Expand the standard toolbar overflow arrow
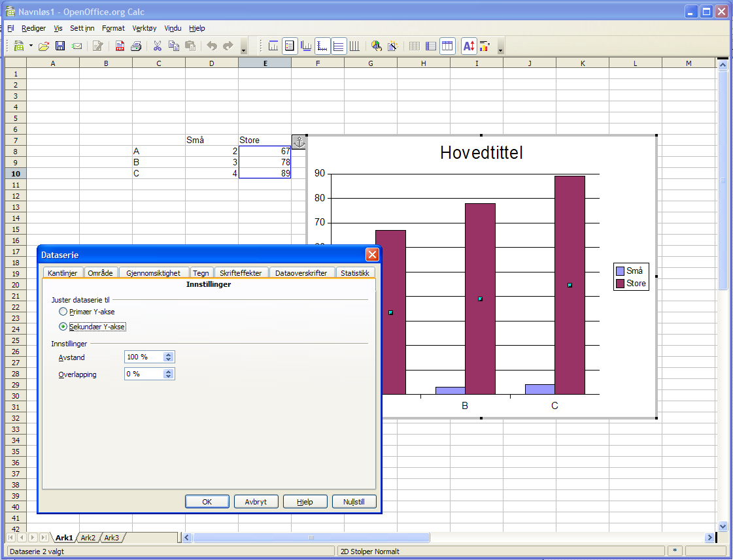This screenshot has width=733, height=560. (243, 48)
